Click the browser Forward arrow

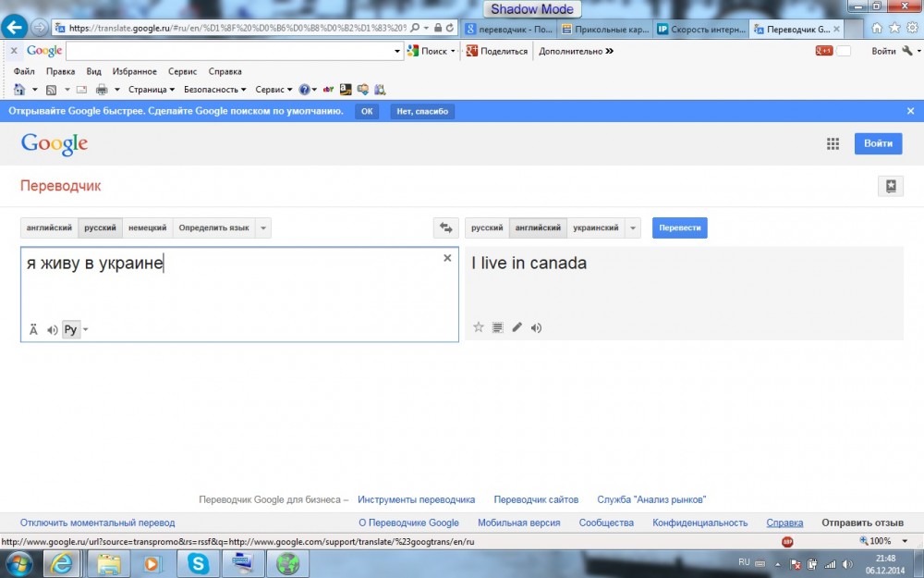click(x=39, y=27)
